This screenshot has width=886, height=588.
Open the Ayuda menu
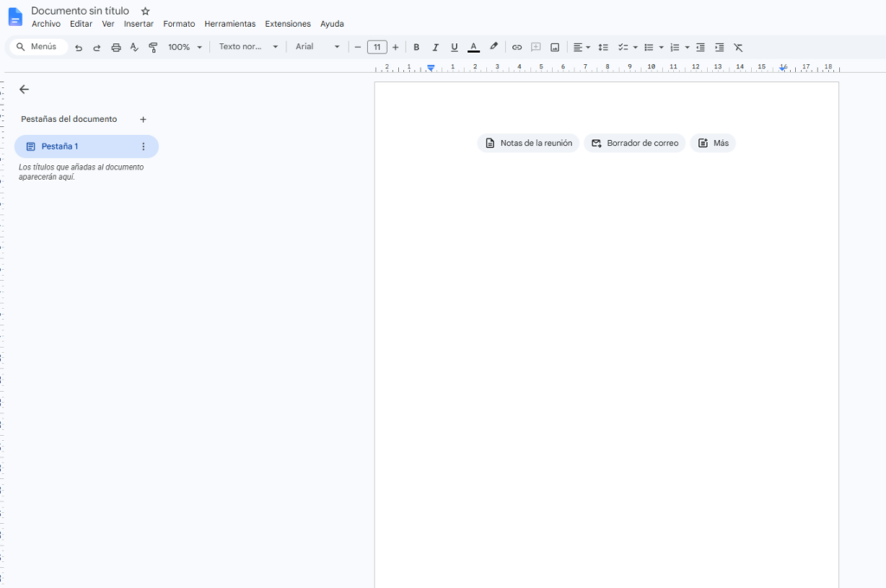331,23
